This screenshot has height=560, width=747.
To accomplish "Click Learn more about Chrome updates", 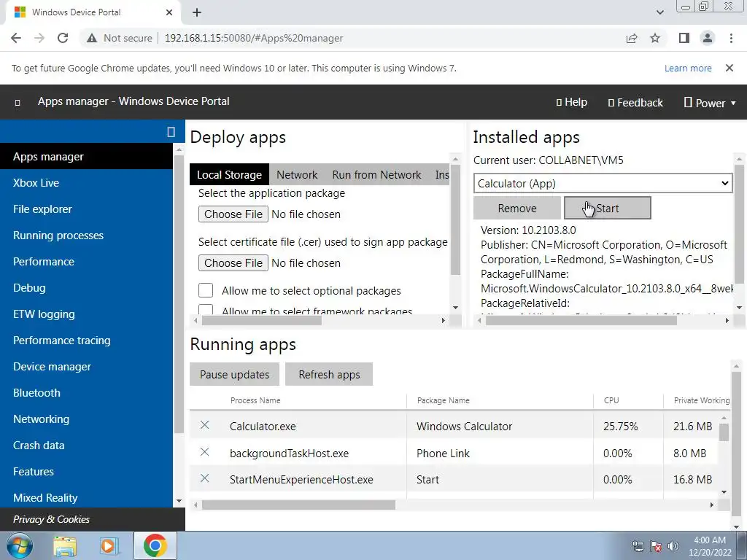I will [688, 68].
